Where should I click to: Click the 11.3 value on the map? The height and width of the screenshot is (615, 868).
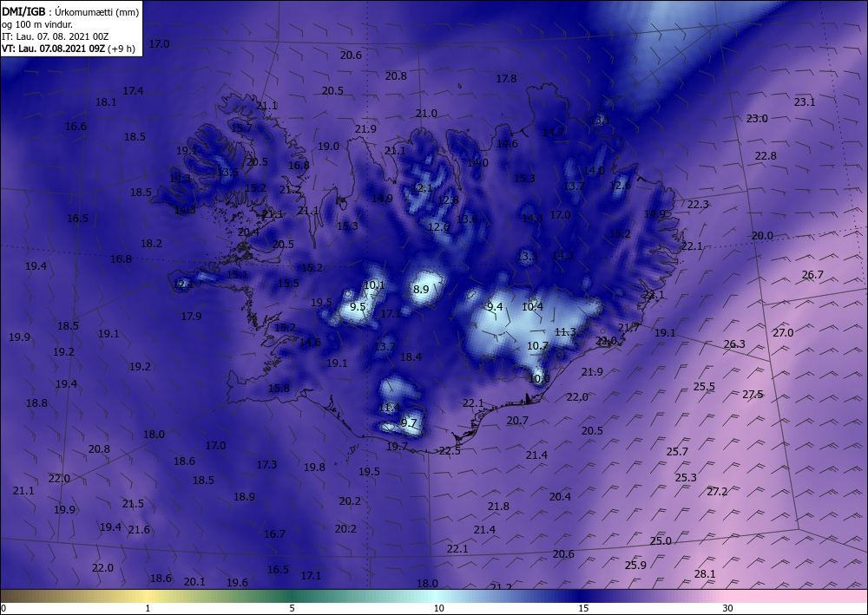(x=565, y=332)
